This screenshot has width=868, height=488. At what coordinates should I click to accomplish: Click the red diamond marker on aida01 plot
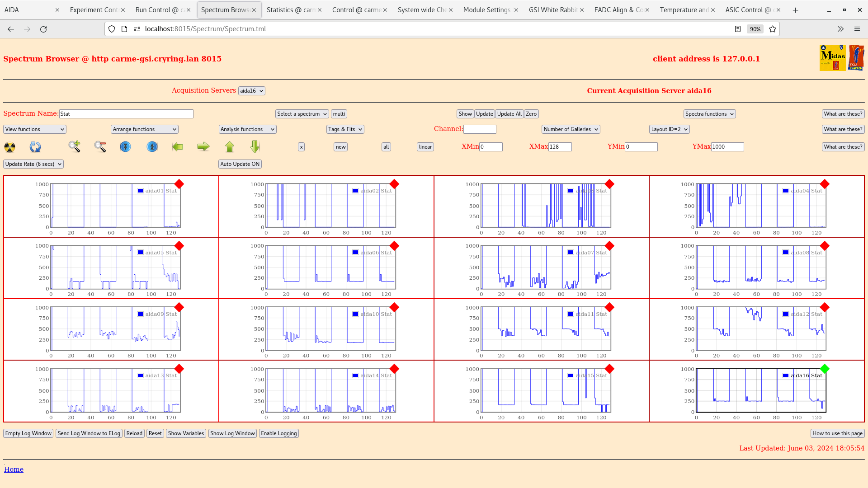179,184
